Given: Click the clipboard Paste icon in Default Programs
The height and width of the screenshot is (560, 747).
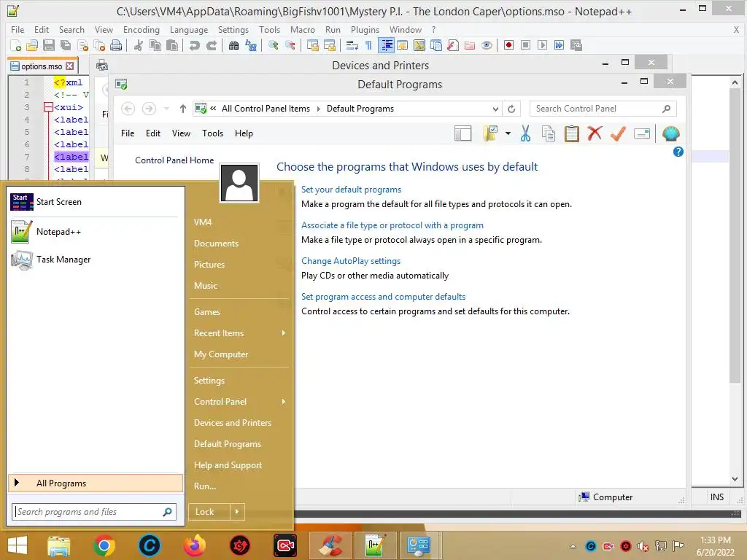Looking at the screenshot, I should (572, 134).
